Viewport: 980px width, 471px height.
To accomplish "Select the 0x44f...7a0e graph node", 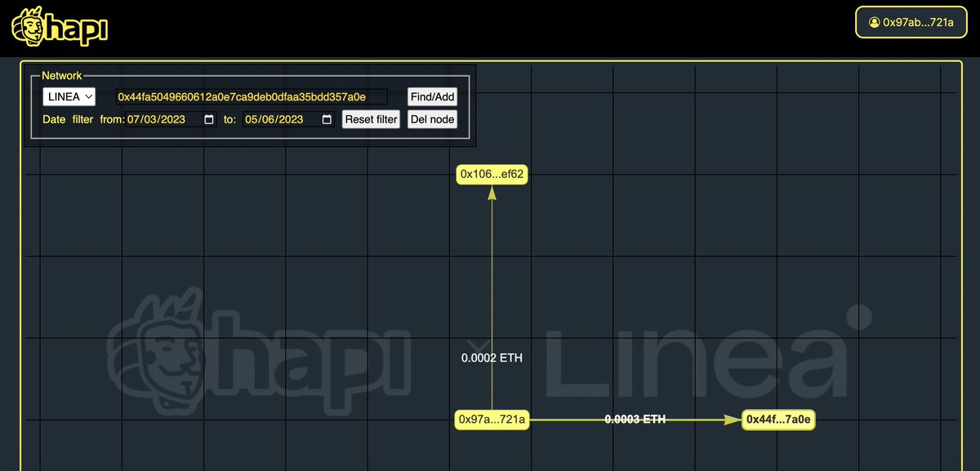I will 777,420.
